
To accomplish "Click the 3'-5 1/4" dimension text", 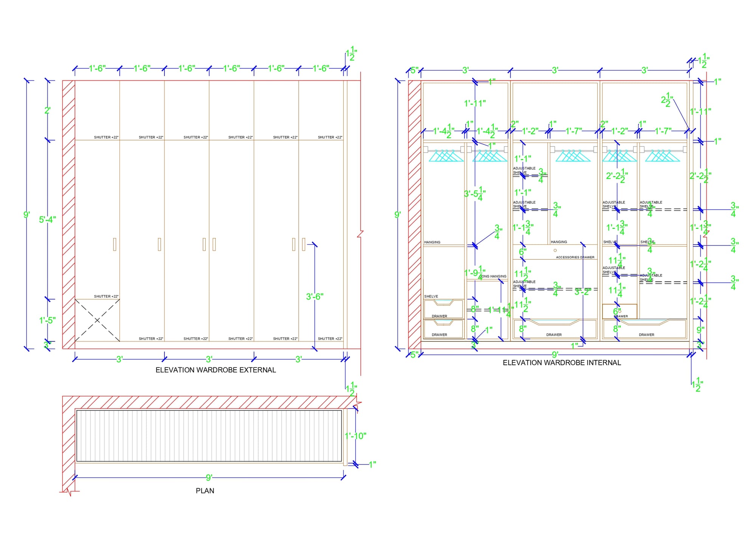I will click(x=474, y=194).
